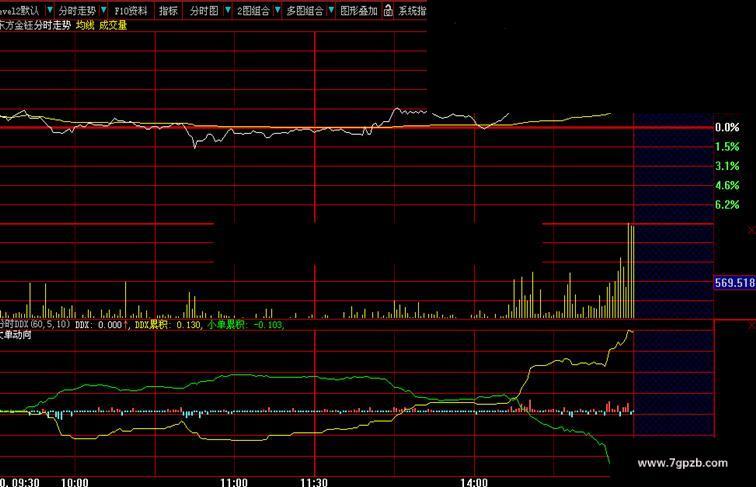Click the 东方金钰分时走势 chart title

35,26
